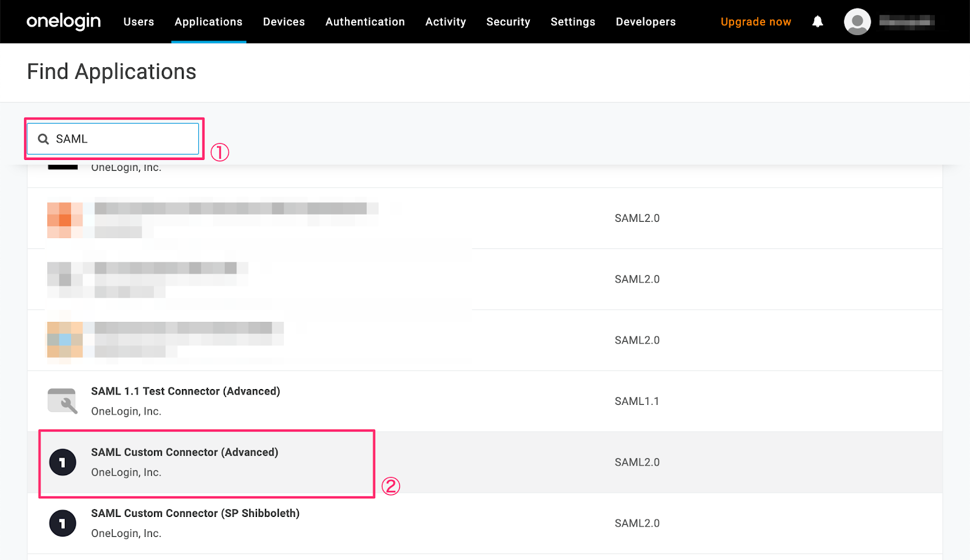Open the Activity menu
This screenshot has width=970, height=560.
[x=446, y=22]
